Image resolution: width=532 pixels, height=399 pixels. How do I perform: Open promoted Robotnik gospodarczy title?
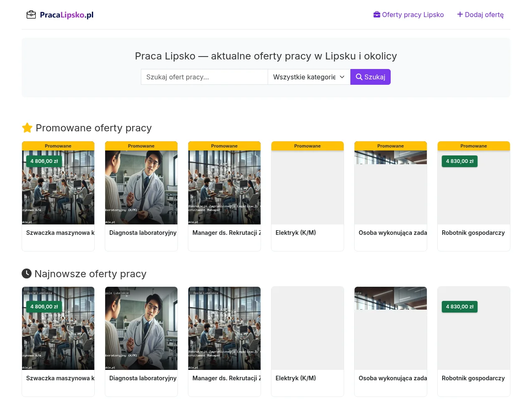473,233
